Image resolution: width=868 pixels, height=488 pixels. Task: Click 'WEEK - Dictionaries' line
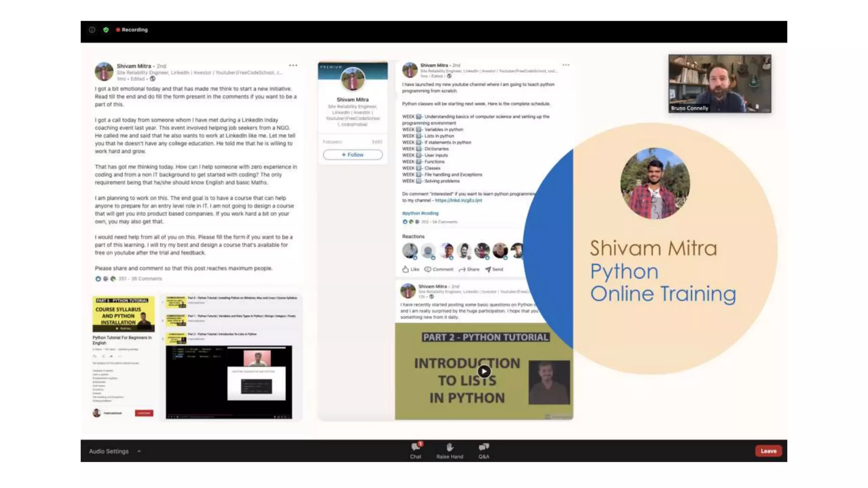pyautogui.click(x=425, y=149)
